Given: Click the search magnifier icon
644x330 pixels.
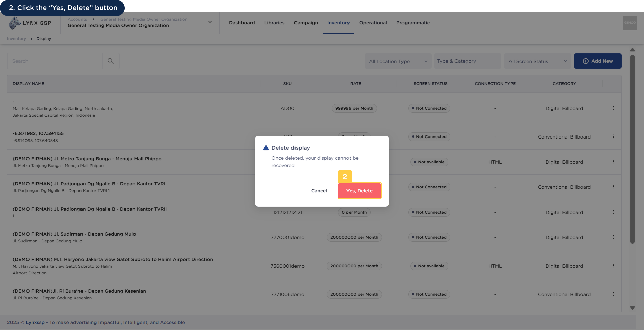Looking at the screenshot, I should (x=111, y=61).
